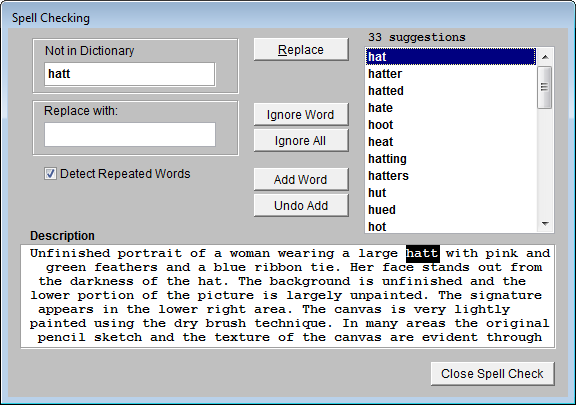Click Undo Add button
Image resolution: width=576 pixels, height=405 pixels.
[x=301, y=205]
